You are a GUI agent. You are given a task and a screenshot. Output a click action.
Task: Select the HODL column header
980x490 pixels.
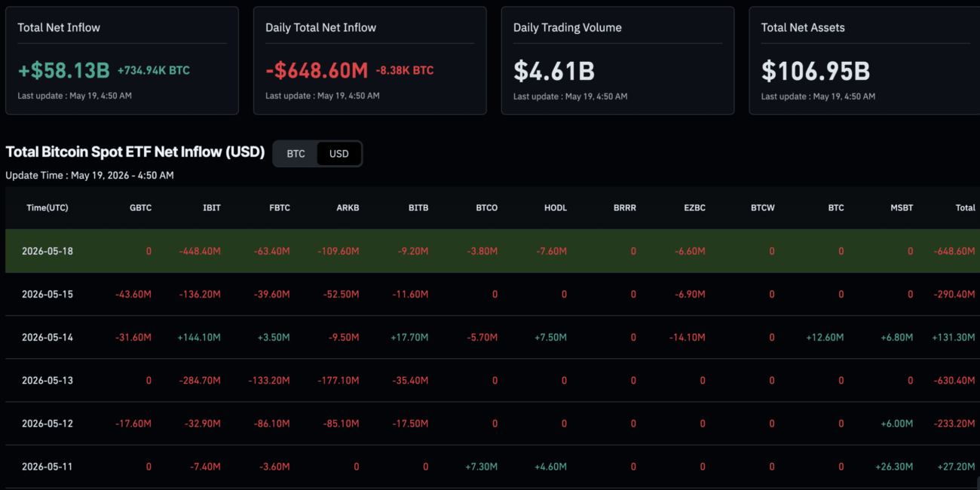(555, 208)
